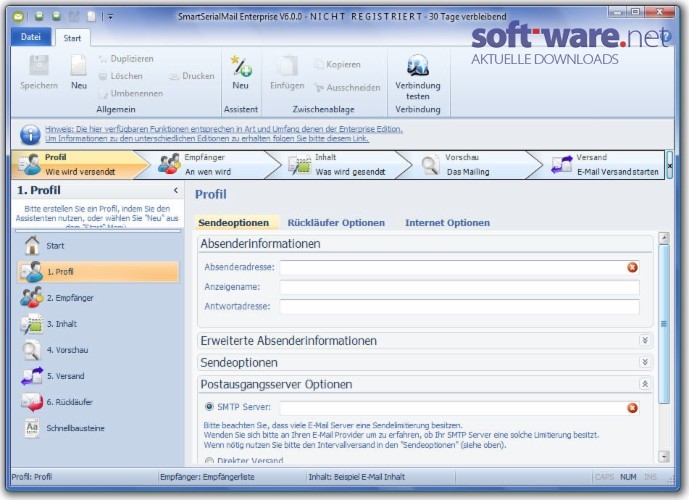689x500 pixels.
Task: Open 3. Inhalt in the sidebar
Action: 98,324
